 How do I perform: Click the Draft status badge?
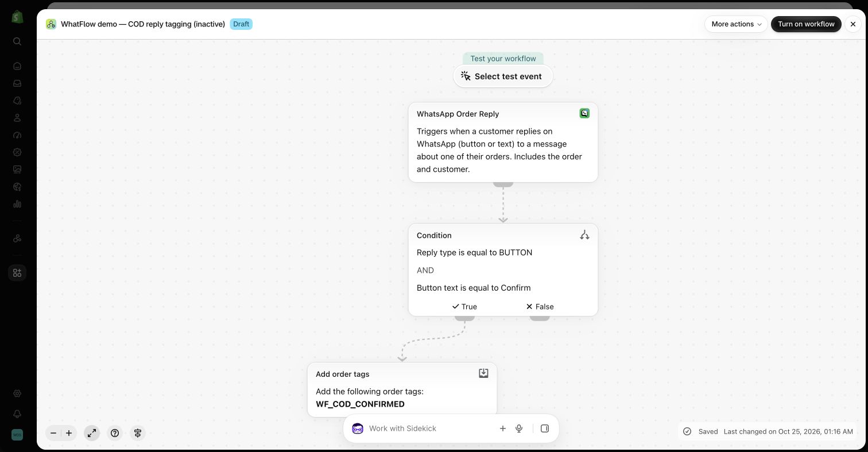pyautogui.click(x=241, y=24)
